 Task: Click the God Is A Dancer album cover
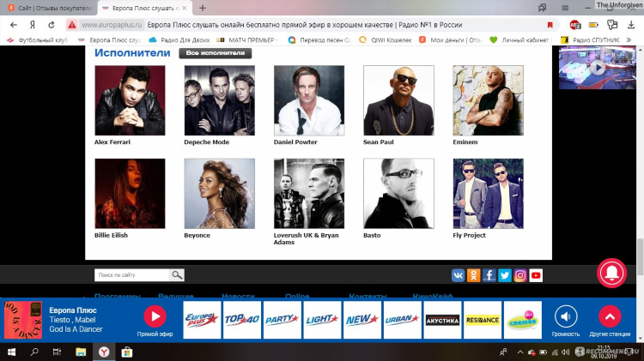coord(23,320)
